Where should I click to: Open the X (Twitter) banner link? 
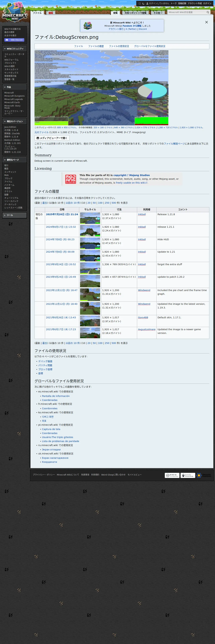[131, 29]
